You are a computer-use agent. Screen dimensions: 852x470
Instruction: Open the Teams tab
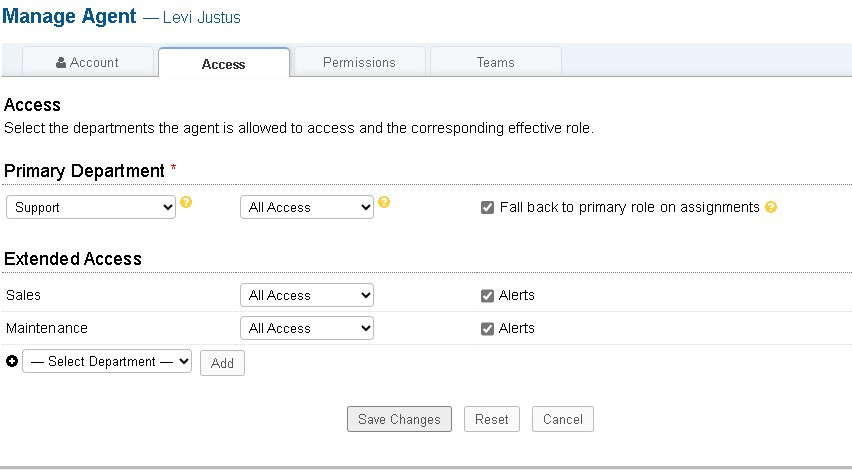coord(495,62)
